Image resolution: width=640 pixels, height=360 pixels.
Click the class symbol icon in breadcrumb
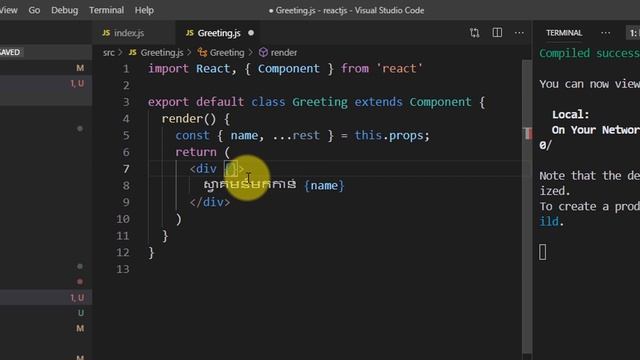[x=202, y=53]
